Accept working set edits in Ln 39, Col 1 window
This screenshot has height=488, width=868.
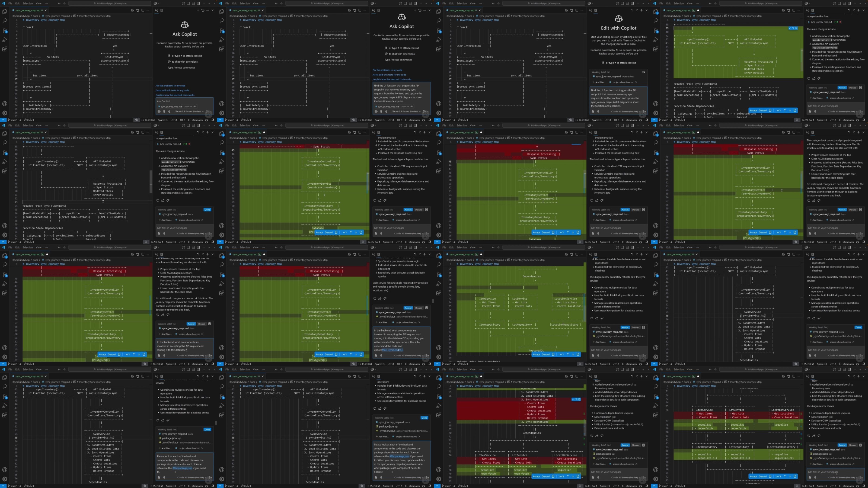click(x=842, y=88)
